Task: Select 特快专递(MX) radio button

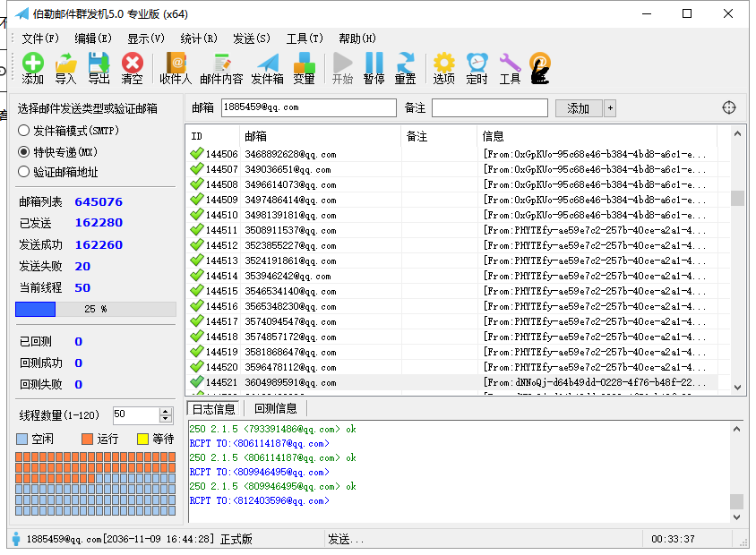Action: (24, 151)
